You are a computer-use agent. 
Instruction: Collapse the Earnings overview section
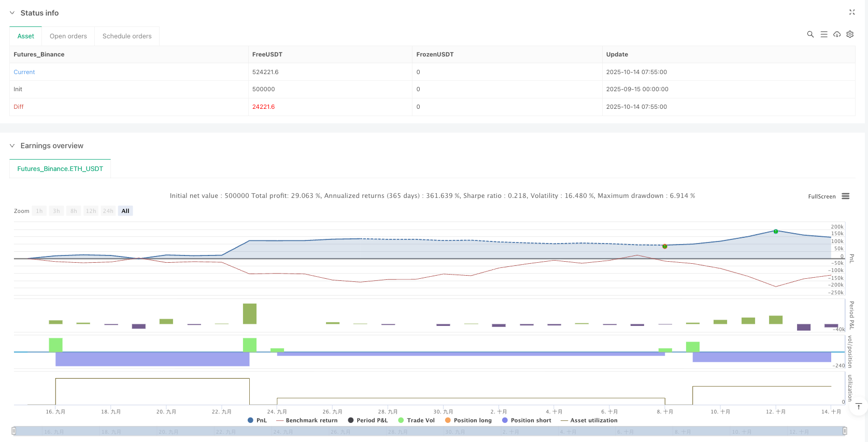(x=12, y=146)
